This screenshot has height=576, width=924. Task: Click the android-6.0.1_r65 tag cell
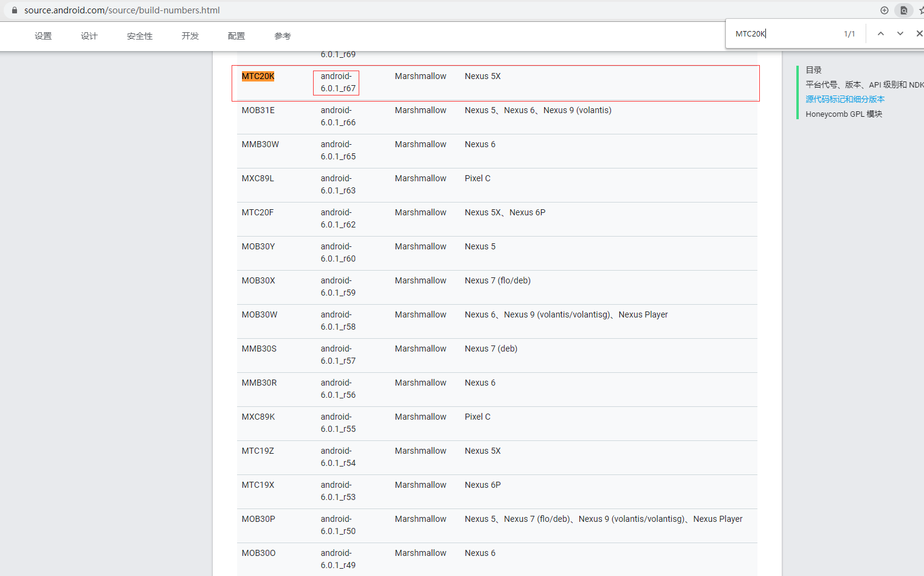click(x=338, y=150)
